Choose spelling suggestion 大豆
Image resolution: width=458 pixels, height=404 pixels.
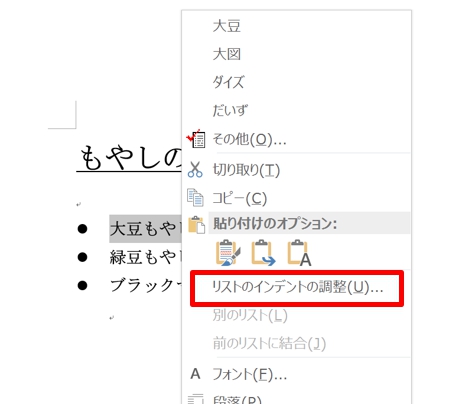pos(227,26)
